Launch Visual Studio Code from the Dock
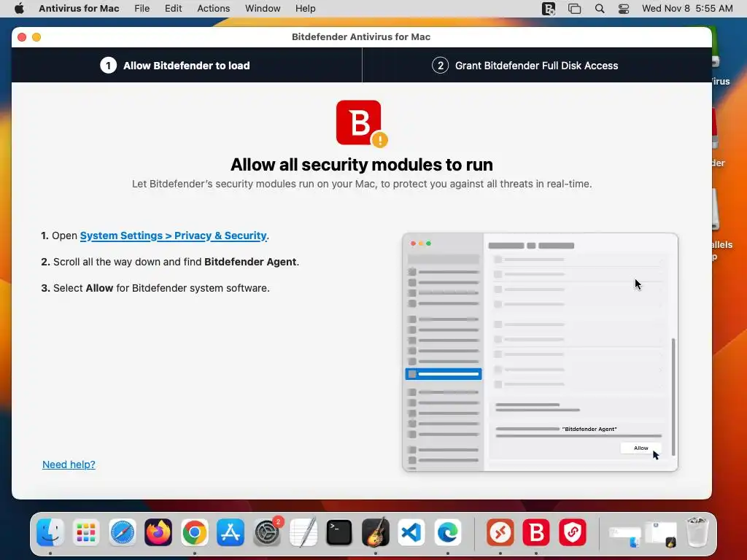The width and height of the screenshot is (747, 560). point(411,532)
